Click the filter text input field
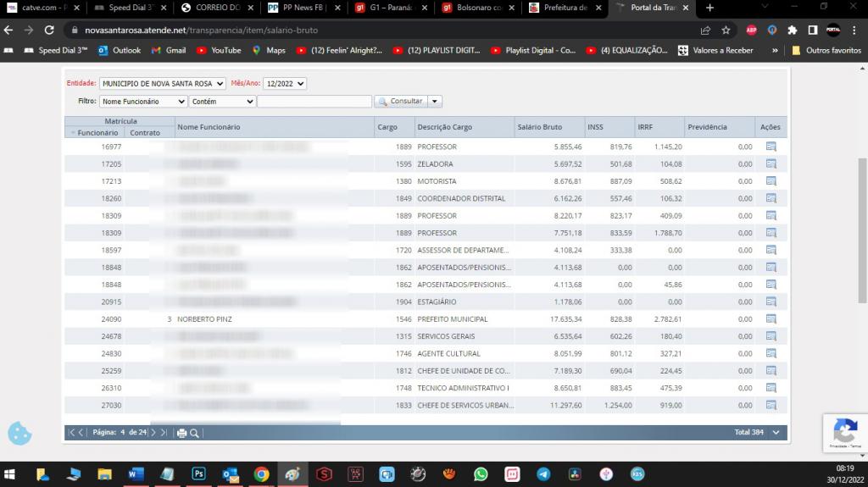The image size is (868, 487). (x=314, y=102)
